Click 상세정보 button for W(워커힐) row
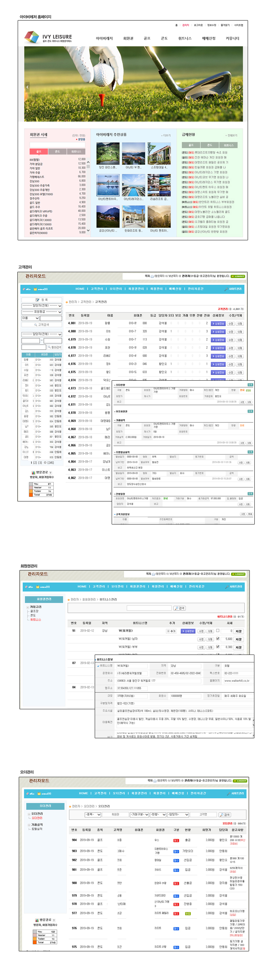Screen dimensions: 265x980 point(188,631)
